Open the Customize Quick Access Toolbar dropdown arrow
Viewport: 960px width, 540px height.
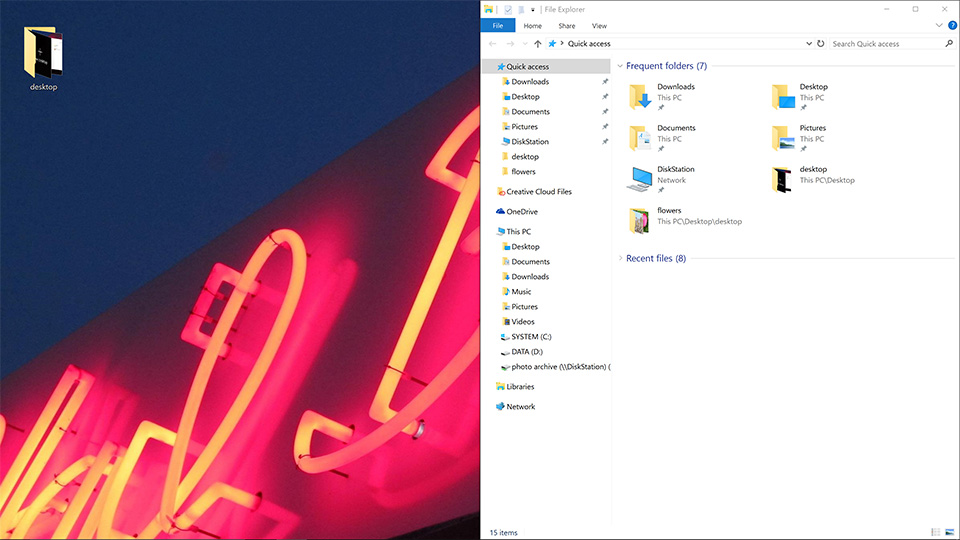[x=533, y=10]
